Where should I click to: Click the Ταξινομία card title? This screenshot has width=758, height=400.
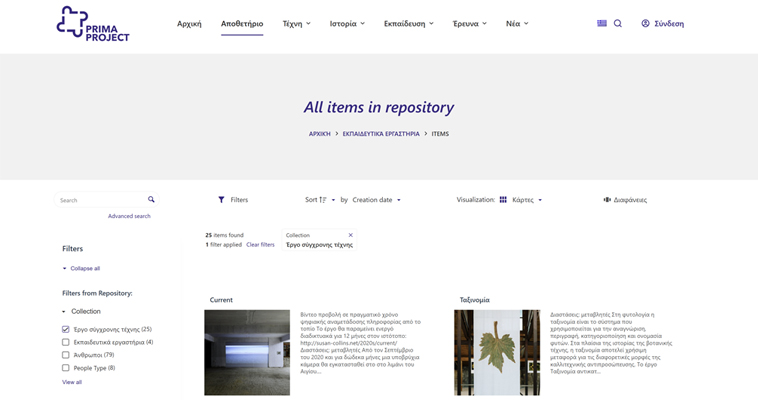(474, 300)
